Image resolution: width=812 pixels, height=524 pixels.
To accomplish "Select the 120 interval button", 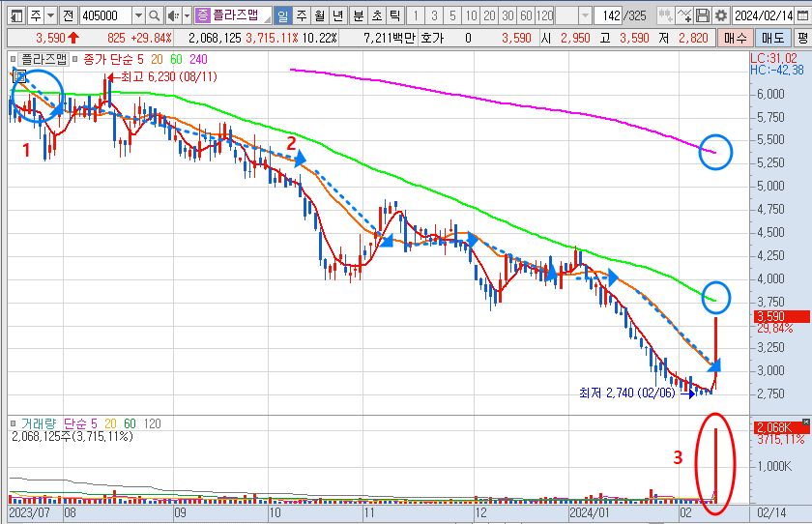I will point(544,16).
